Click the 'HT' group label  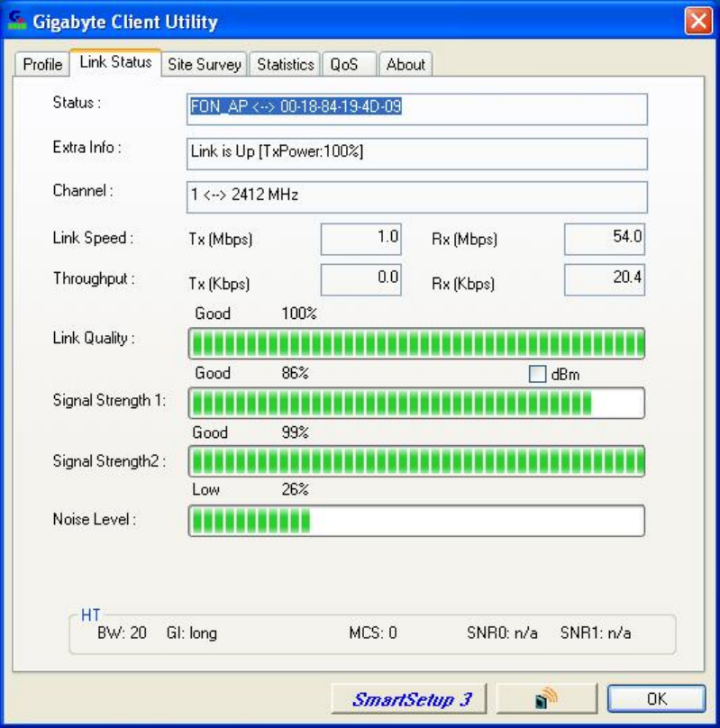point(90,615)
